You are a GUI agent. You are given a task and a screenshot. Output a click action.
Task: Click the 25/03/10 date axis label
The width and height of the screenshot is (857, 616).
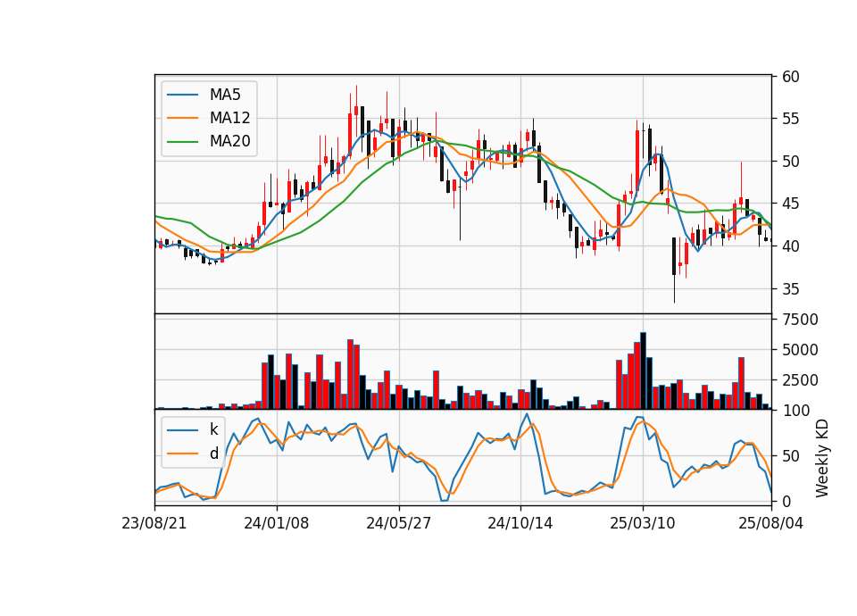642,524
